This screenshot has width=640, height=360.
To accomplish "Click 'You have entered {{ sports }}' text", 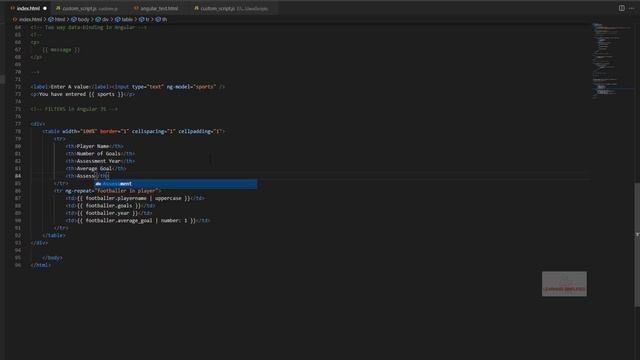I will coord(81,94).
